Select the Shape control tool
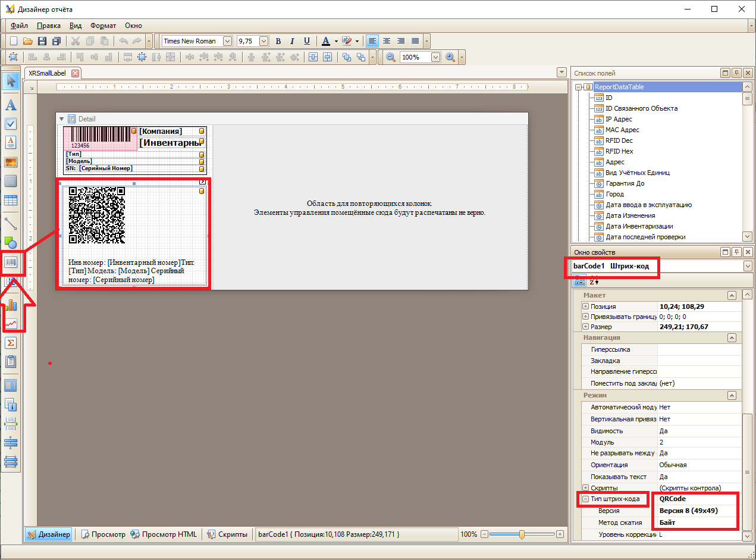The width and height of the screenshot is (756, 560). (x=11, y=242)
